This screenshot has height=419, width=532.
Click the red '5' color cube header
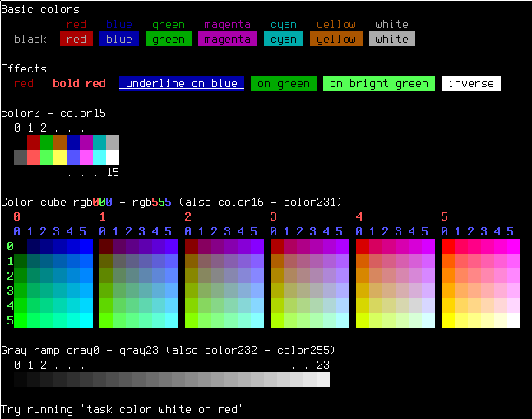click(x=445, y=216)
